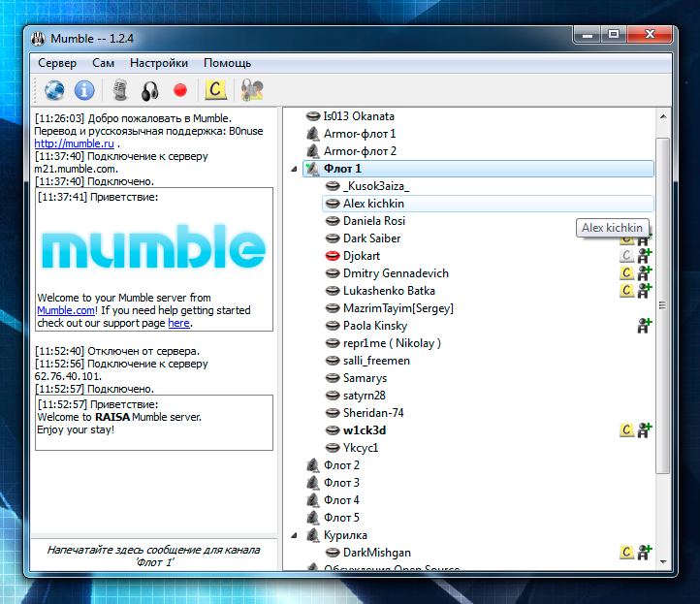Open Lukashenko Batka's comment icon
This screenshot has width=700, height=604.
[626, 291]
